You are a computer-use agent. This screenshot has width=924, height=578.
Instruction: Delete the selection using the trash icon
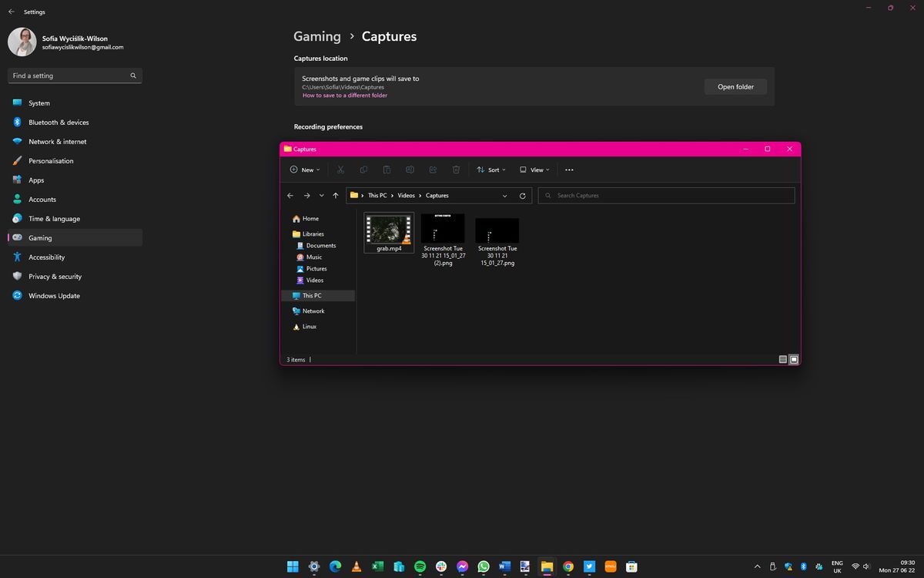click(456, 170)
